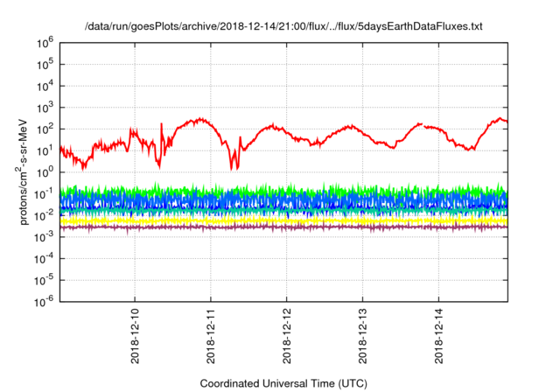
Task: Click the 10^-3 y-axis tick label
Action: [x=44, y=237]
